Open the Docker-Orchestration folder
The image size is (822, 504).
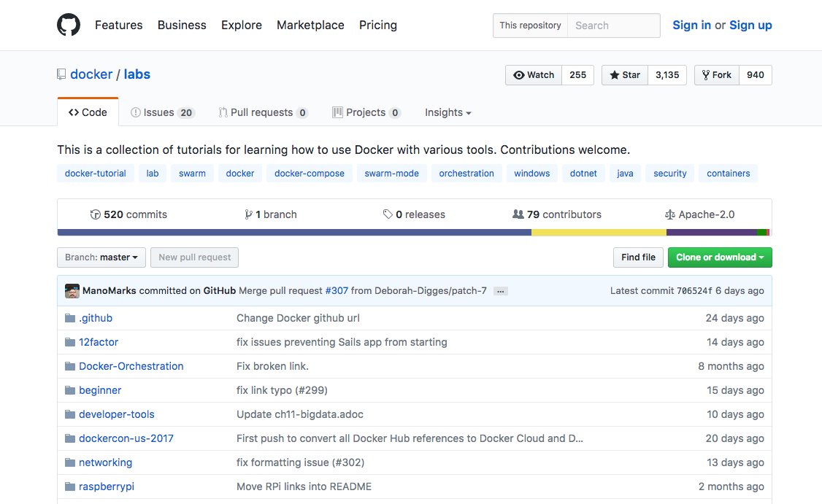point(131,366)
